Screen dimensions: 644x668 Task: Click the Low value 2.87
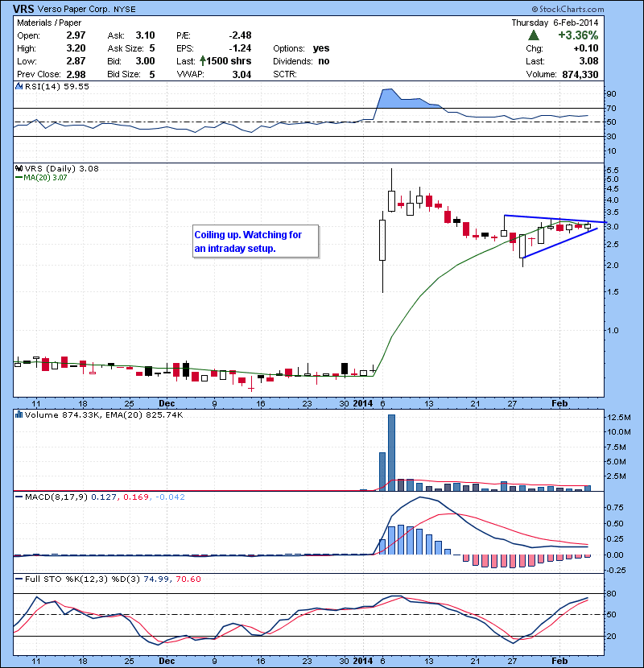(76, 61)
